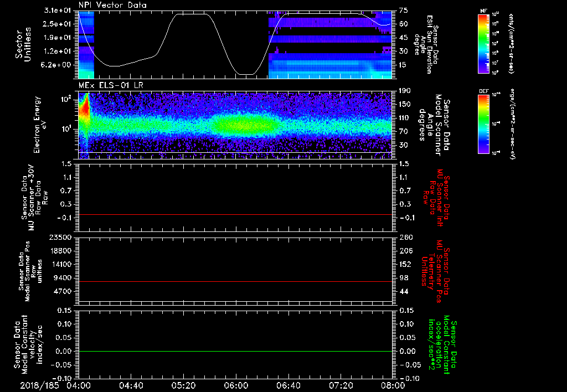Image resolution: width=567 pixels, height=392 pixels.
Task: Click the NF color scale bar
Action: click(484, 43)
